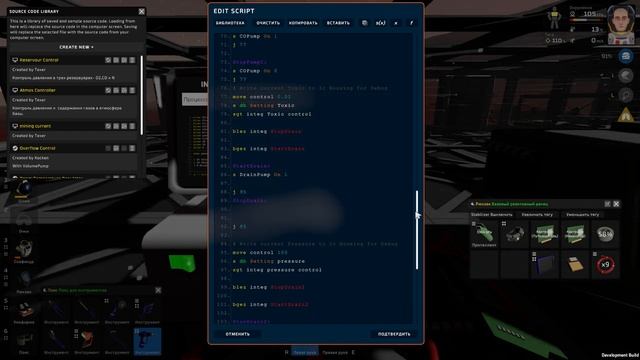Close the backpack inventory window

[x=616, y=204]
